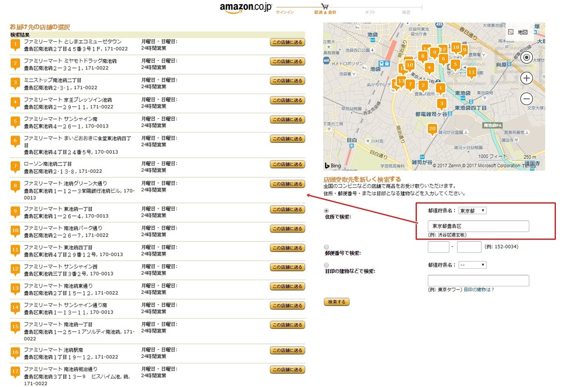
Task: Click address text 豊島区南池袋２−３２−１, 171-0022
Action: point(67,68)
